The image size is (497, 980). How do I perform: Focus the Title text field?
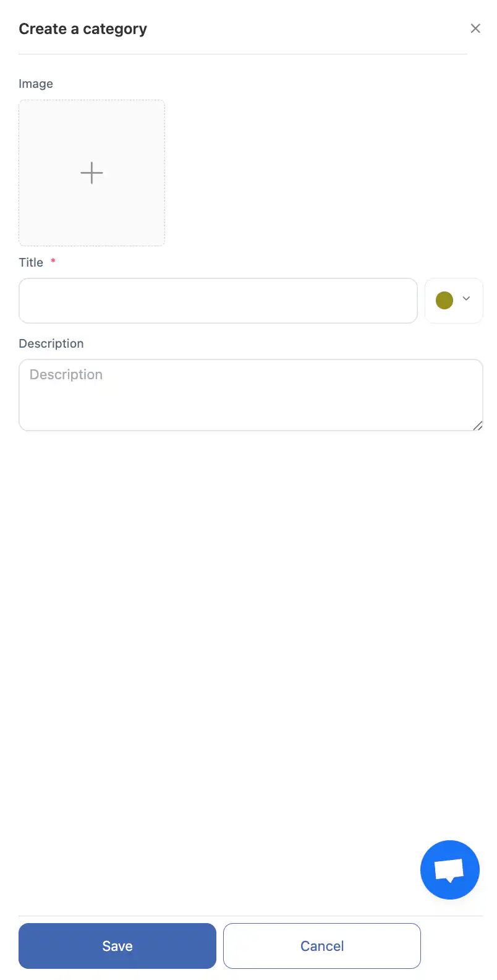[x=218, y=301]
